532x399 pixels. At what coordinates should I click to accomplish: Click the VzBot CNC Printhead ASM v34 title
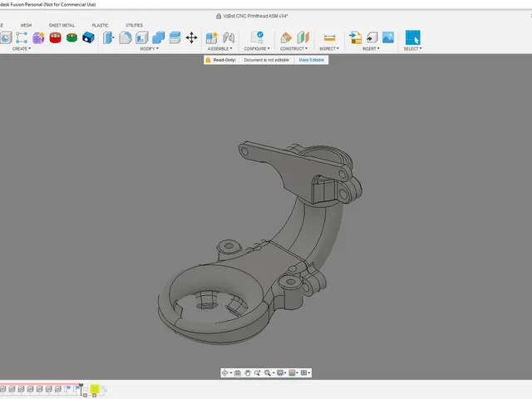(x=255, y=16)
